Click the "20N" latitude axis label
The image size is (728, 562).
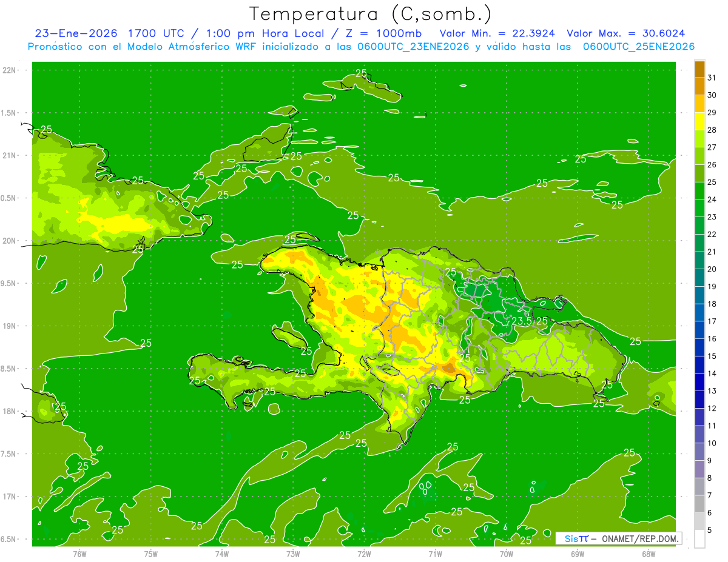pyautogui.click(x=10, y=241)
